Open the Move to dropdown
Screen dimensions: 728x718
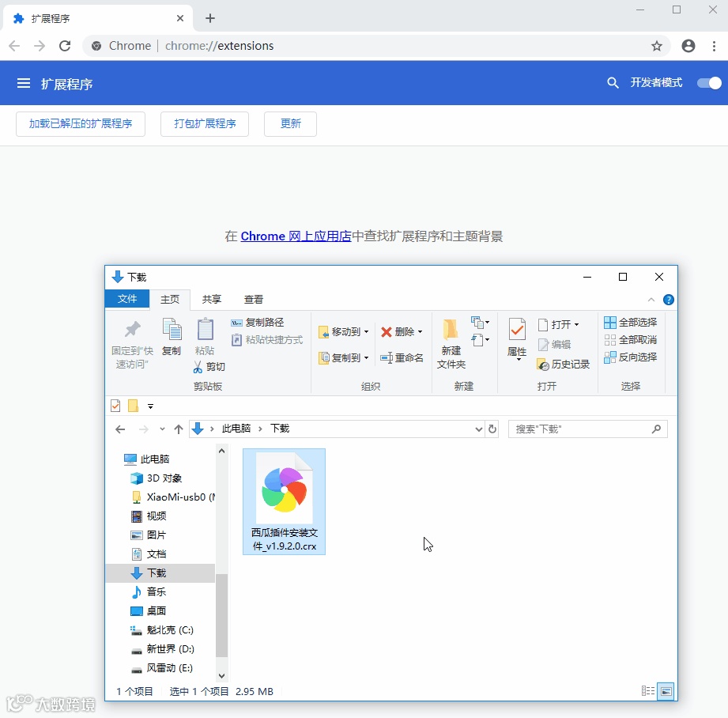pos(344,331)
